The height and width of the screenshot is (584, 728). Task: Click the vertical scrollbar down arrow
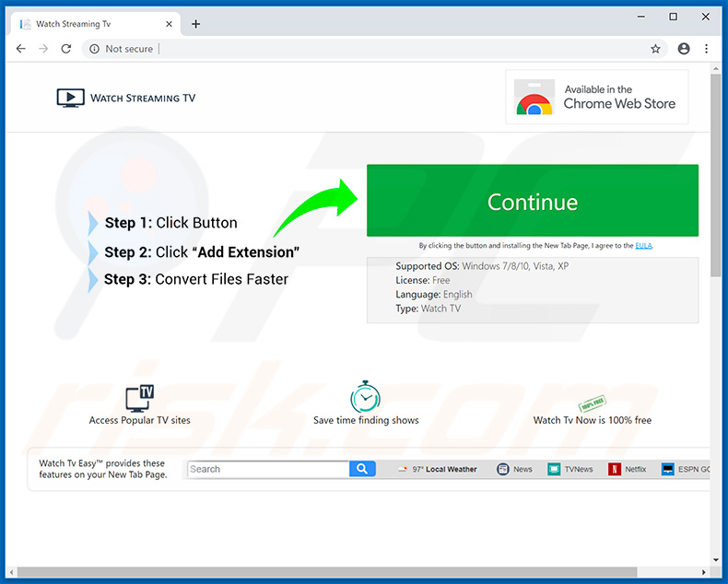(x=715, y=560)
